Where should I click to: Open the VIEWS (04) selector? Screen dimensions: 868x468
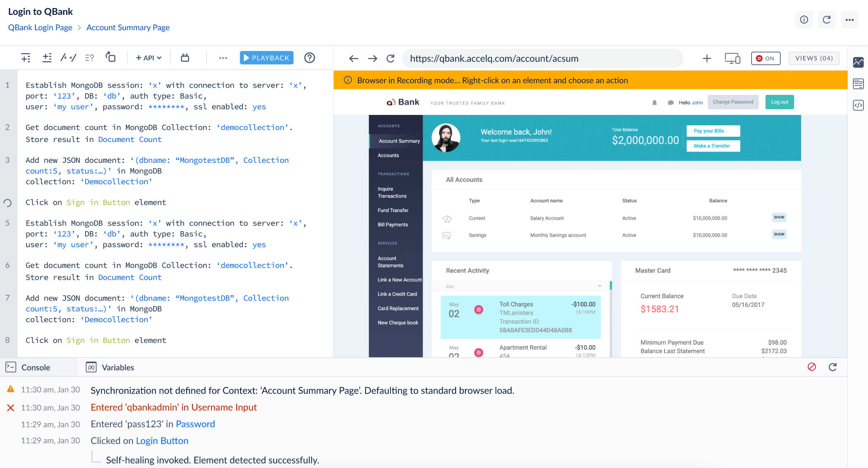point(814,58)
